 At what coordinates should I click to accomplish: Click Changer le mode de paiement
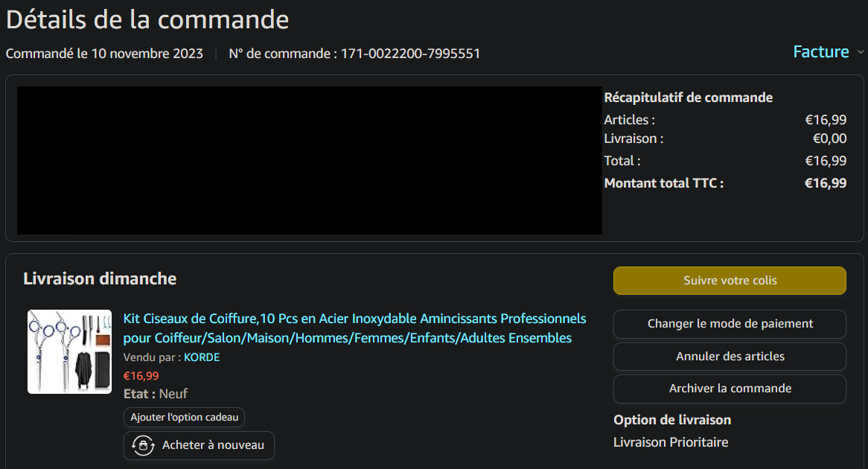[x=730, y=324]
